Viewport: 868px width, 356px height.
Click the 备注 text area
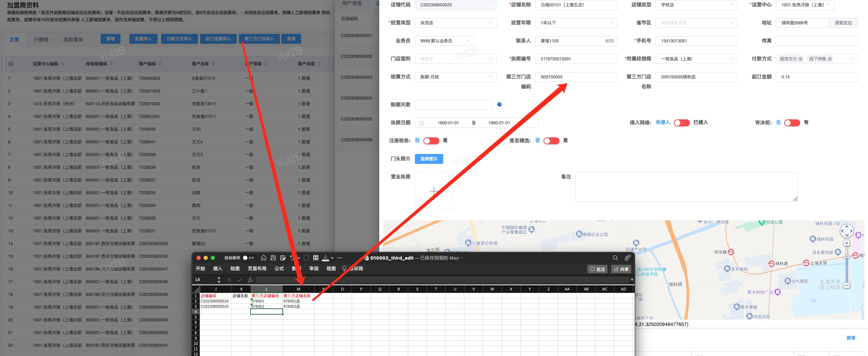pyautogui.click(x=686, y=187)
